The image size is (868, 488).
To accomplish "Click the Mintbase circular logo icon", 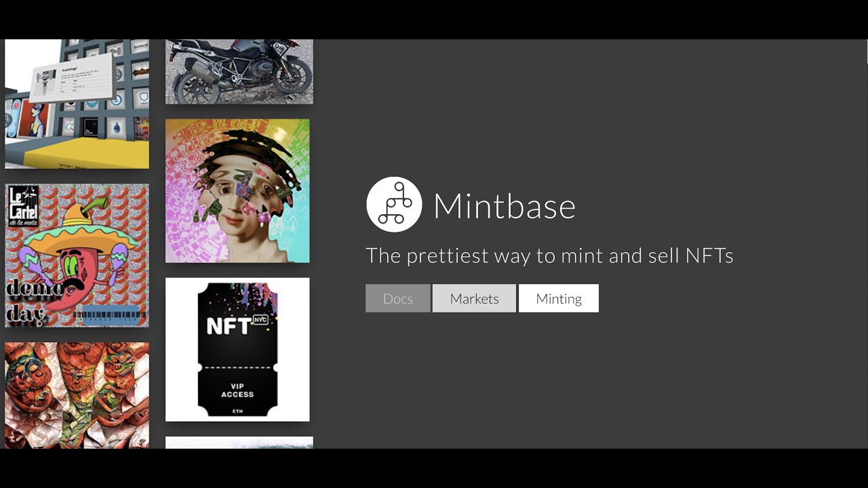I will (394, 205).
